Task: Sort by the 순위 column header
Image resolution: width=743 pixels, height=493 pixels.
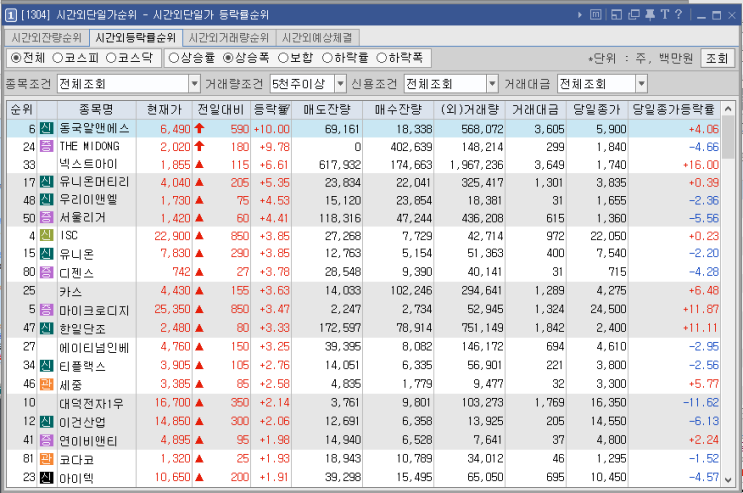Action: click(22, 110)
